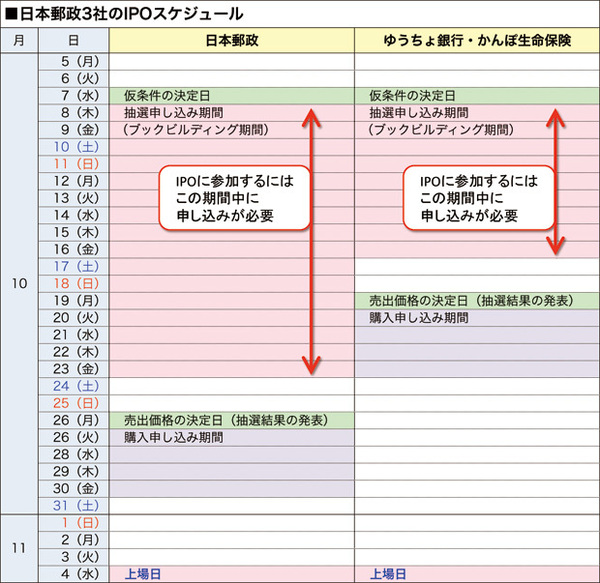Select the '6 (火)' date cell
This screenshot has height=583, width=600.
pyautogui.click(x=73, y=78)
